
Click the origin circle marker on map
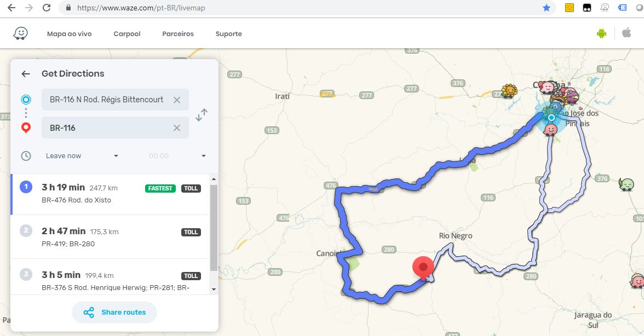pyautogui.click(x=551, y=118)
